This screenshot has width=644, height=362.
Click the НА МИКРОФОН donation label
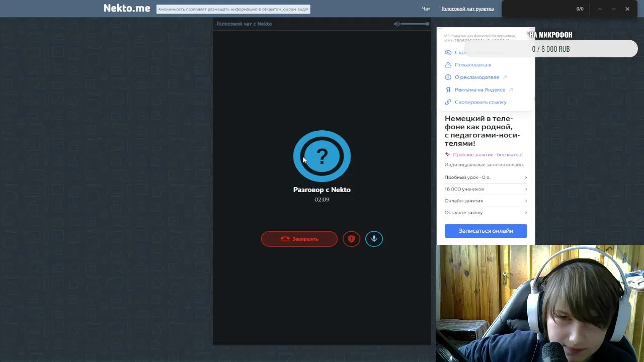[x=551, y=35]
